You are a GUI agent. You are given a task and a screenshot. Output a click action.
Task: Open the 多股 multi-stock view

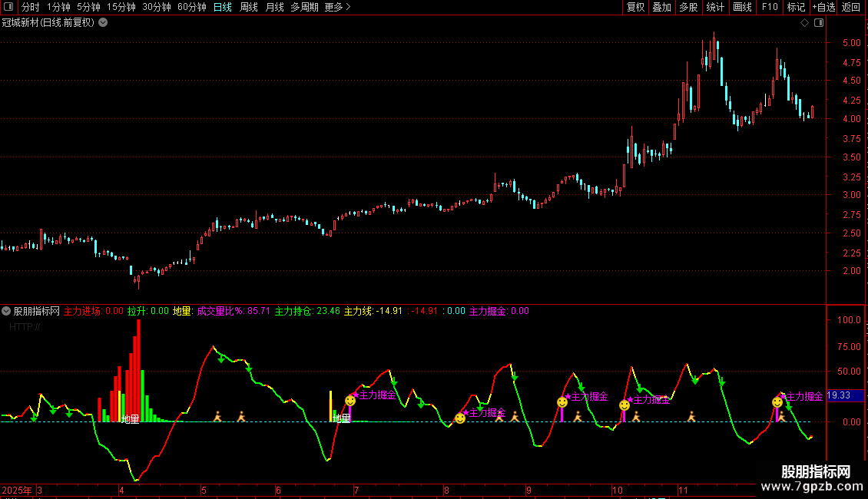click(688, 7)
